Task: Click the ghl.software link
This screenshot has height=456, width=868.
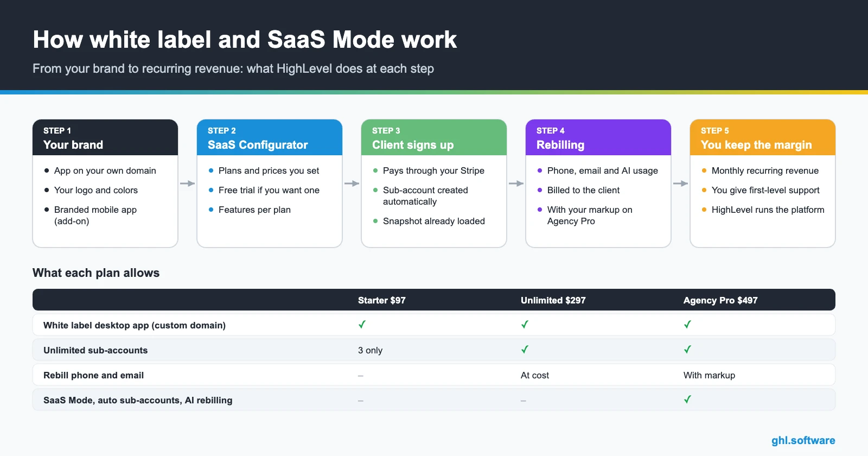Action: point(803,440)
